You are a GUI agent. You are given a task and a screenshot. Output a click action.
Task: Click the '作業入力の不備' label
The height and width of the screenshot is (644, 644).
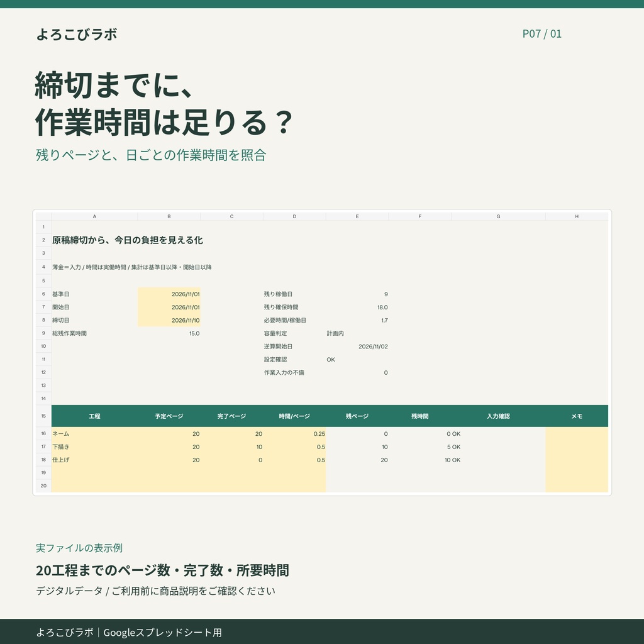pos(284,373)
